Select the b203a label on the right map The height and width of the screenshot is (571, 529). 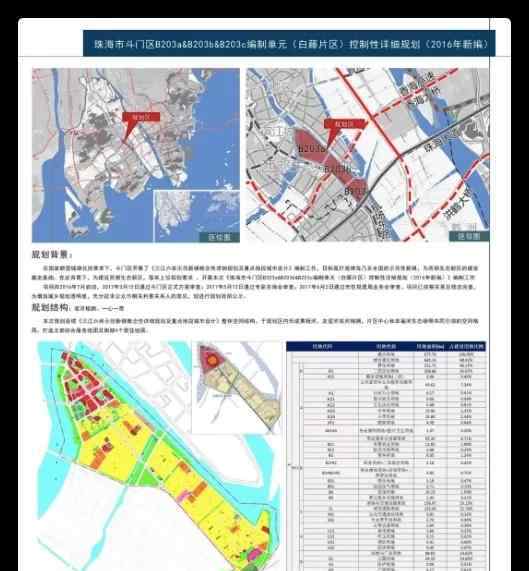311,149
